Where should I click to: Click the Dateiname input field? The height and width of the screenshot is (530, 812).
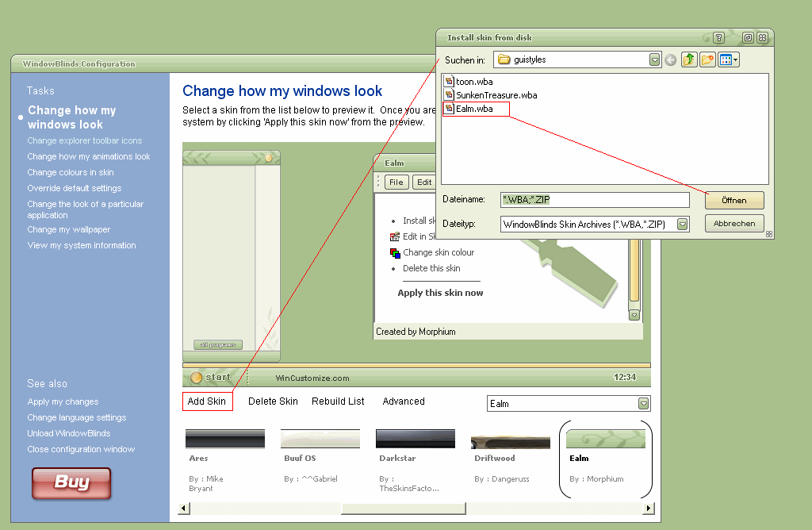tap(595, 200)
